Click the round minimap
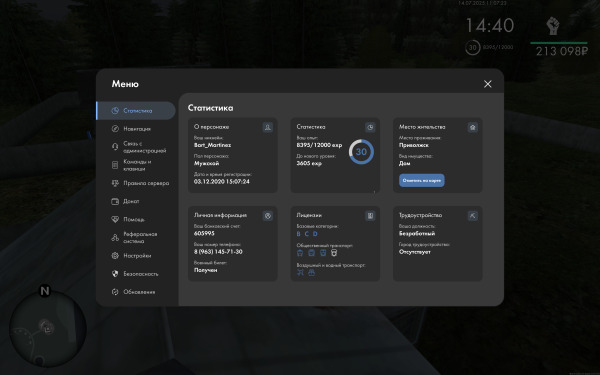This screenshot has height=375, width=600. click(x=48, y=329)
